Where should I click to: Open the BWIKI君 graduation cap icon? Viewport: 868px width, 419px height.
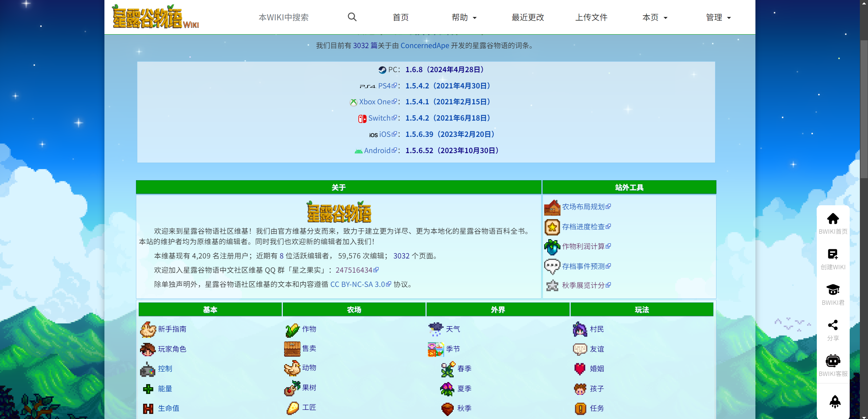point(833,290)
